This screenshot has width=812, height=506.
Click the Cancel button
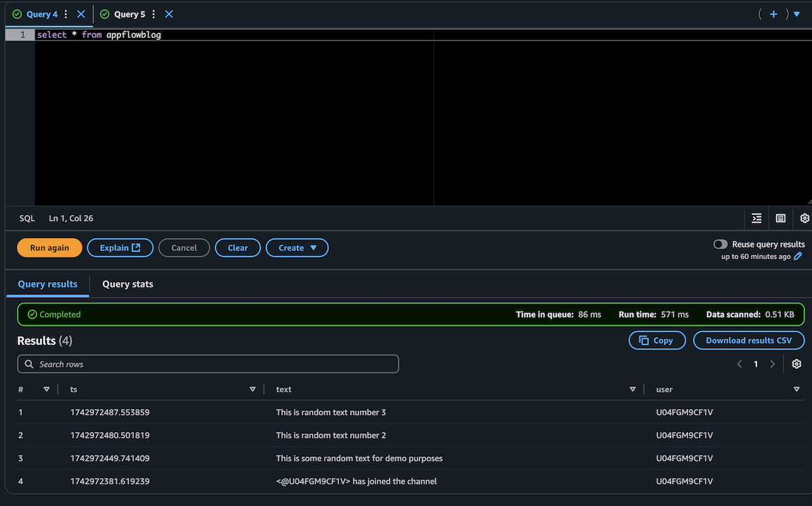(x=184, y=248)
